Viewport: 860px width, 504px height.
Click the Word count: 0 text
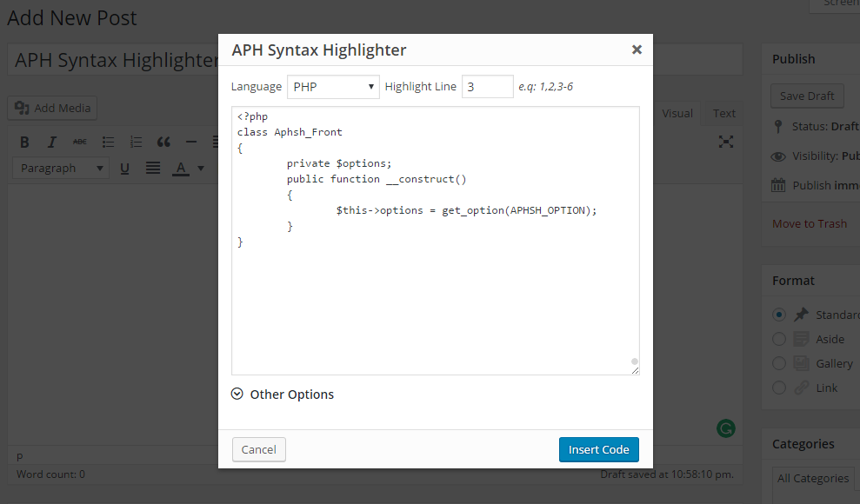[50, 474]
